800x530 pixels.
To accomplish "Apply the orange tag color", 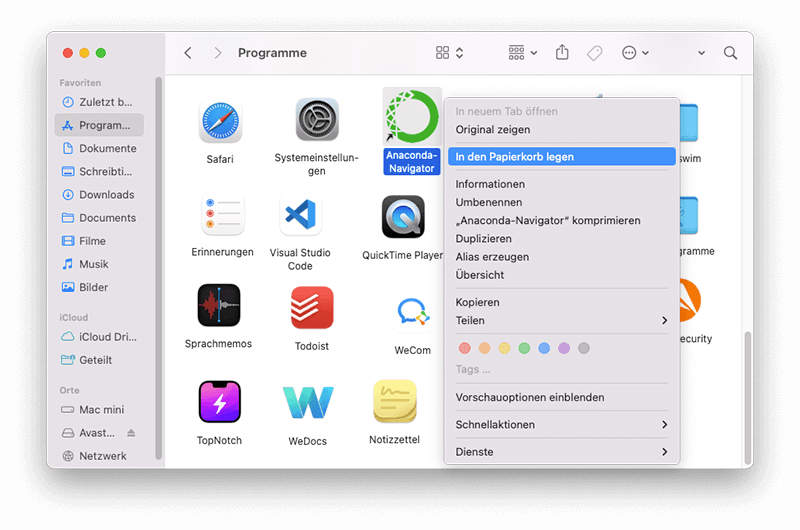I will pyautogui.click(x=484, y=348).
